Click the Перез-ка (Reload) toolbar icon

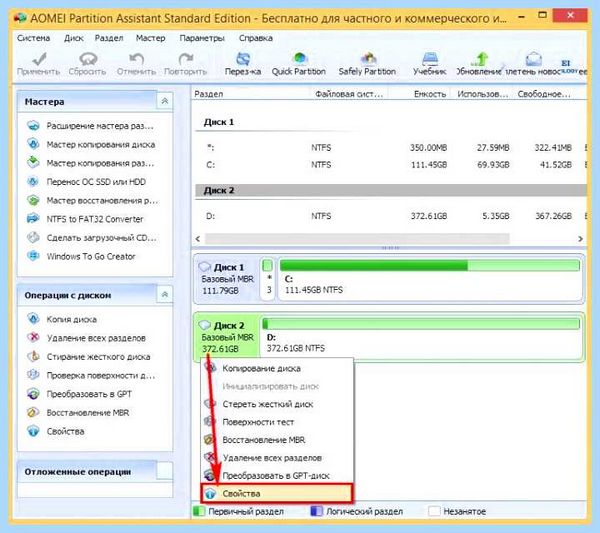(x=243, y=64)
